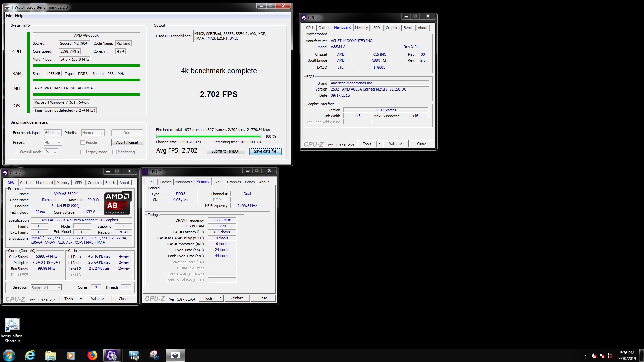Click Close button in Memory CPU-Z window
This screenshot has width=644, height=362.
[x=263, y=298]
